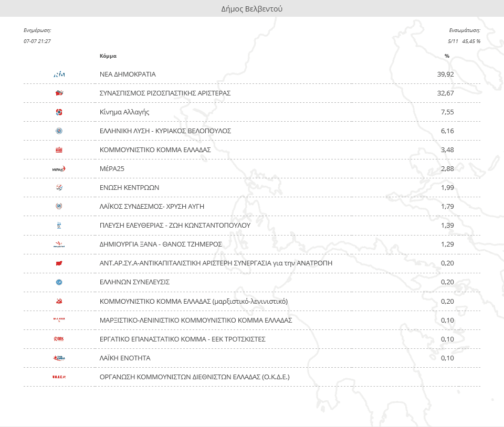Click the ΑΝΤ.ΑΡ.ΣΥ.Α red logo icon
Screen dimensions: 504x427
(x=59, y=263)
